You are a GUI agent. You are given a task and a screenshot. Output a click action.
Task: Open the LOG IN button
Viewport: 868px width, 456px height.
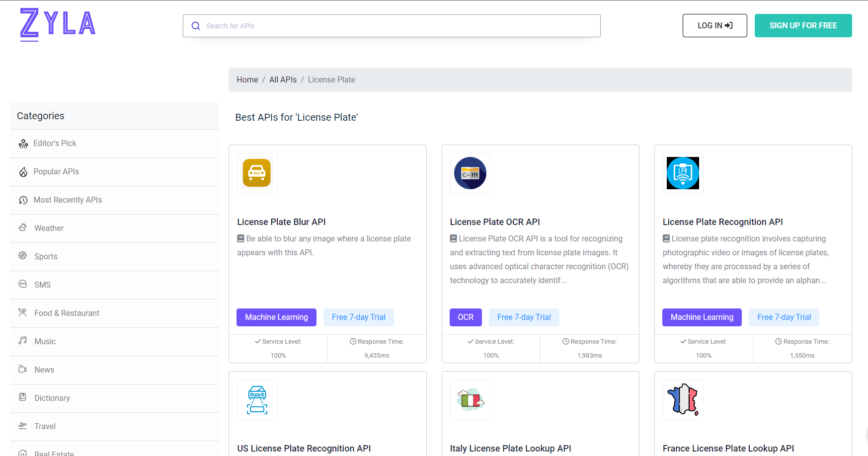point(714,25)
